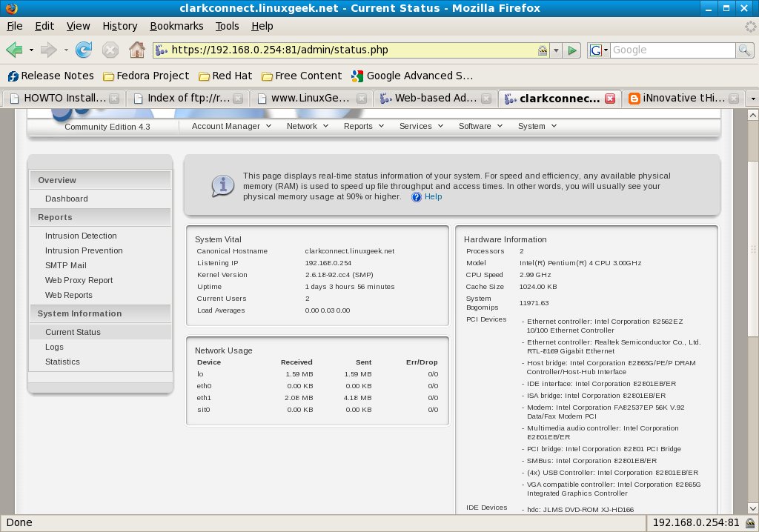Open the Back history dropdown arrow

(x=31, y=50)
